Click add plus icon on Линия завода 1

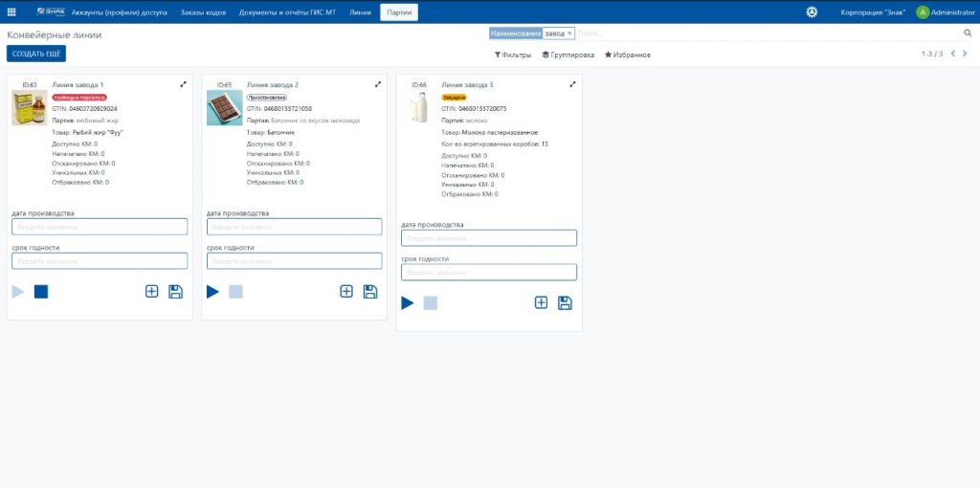click(151, 291)
